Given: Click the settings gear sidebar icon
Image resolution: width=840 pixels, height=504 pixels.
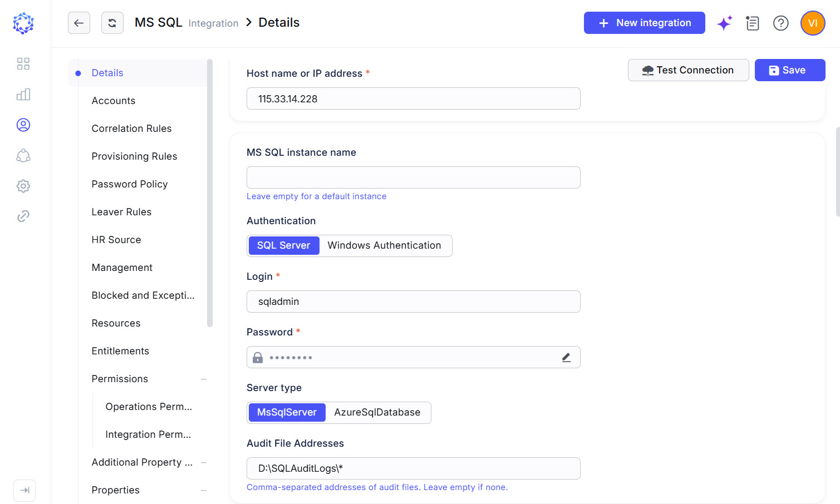Looking at the screenshot, I should (23, 186).
